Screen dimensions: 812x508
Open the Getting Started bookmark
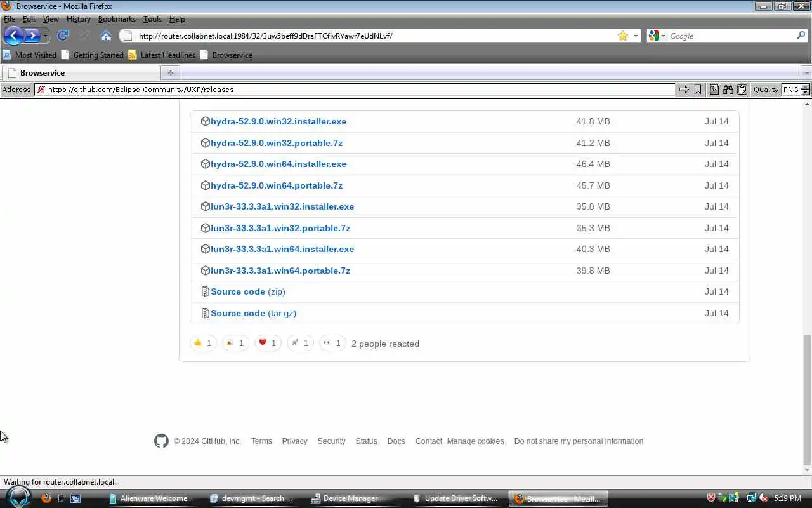point(92,55)
